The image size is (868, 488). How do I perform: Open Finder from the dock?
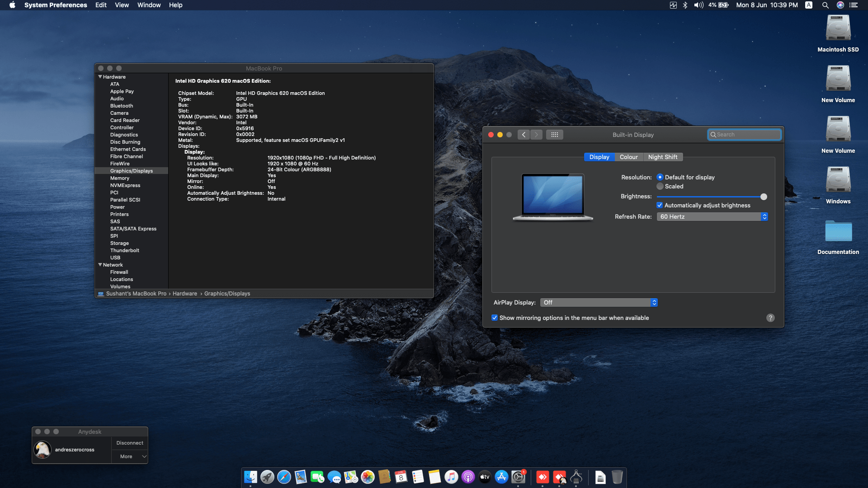coord(250,477)
